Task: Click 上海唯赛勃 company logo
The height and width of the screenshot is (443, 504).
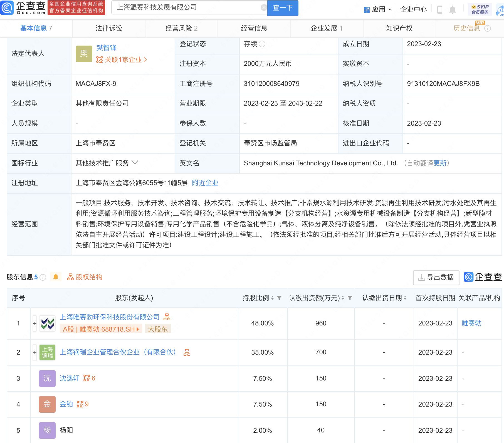Action: [47, 323]
